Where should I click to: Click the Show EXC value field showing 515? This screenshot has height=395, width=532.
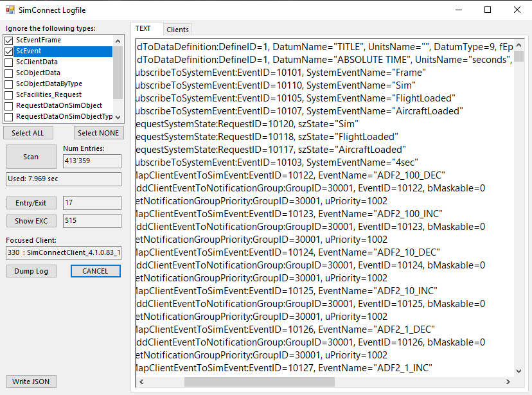(92, 221)
